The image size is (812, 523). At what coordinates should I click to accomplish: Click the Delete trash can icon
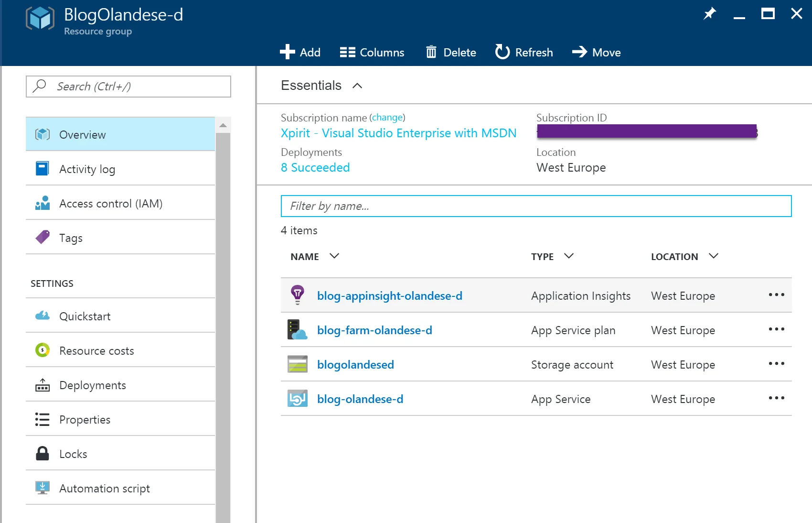tap(431, 52)
